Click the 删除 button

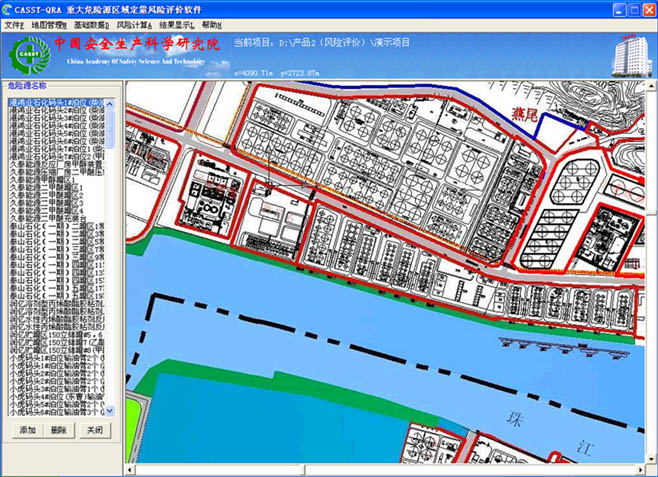coord(59,430)
